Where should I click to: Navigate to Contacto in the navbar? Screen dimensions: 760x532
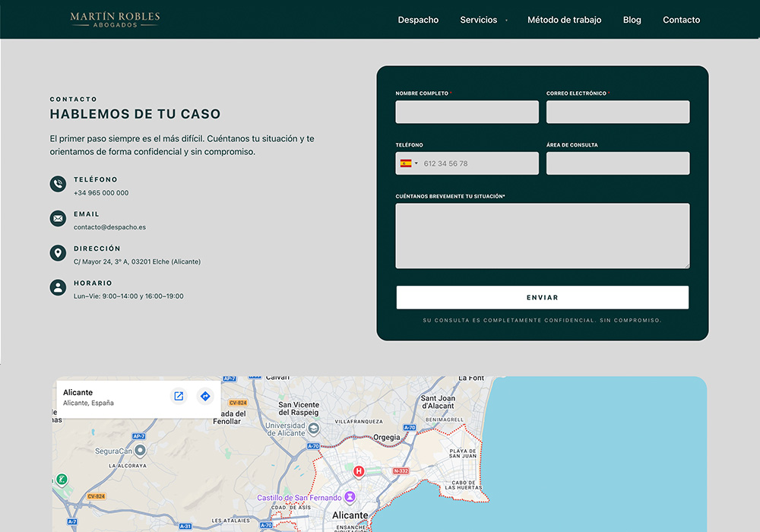click(681, 20)
